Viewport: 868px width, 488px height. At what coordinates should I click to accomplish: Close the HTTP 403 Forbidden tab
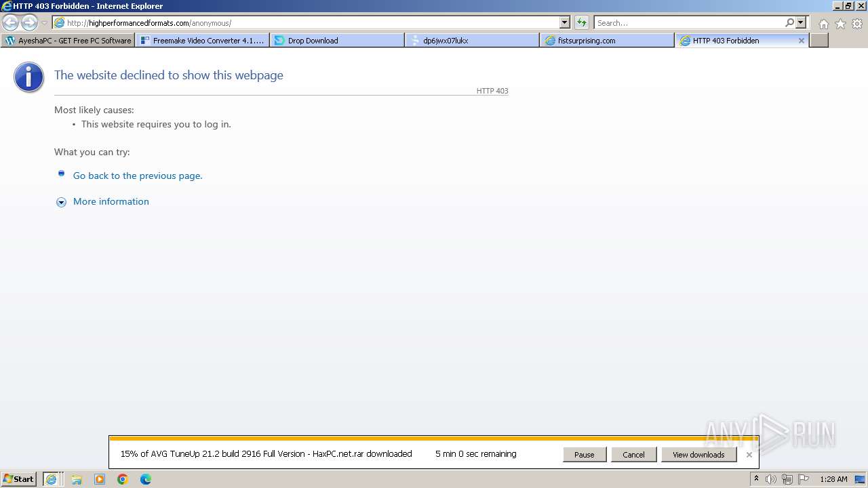click(801, 41)
